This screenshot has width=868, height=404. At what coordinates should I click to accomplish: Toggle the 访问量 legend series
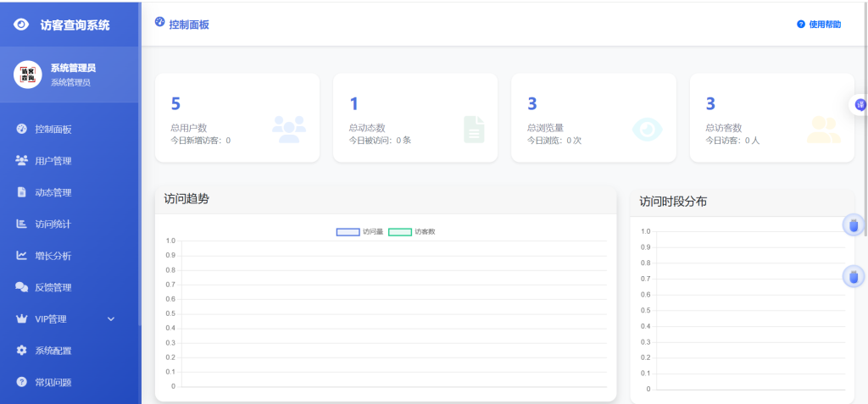pos(359,232)
